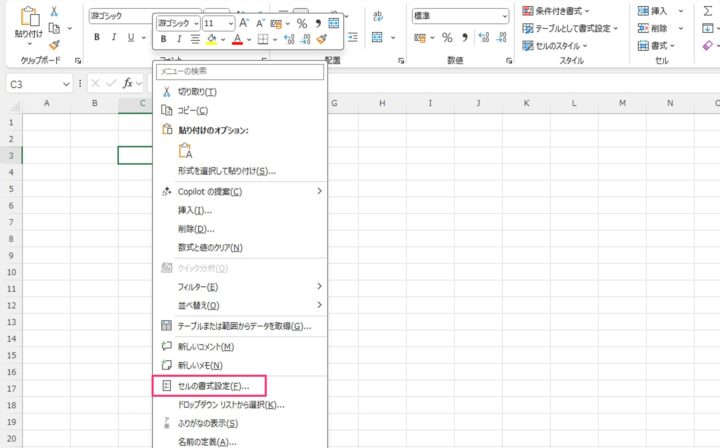Click the insert function fx icon
The image size is (720, 448).
tap(129, 83)
